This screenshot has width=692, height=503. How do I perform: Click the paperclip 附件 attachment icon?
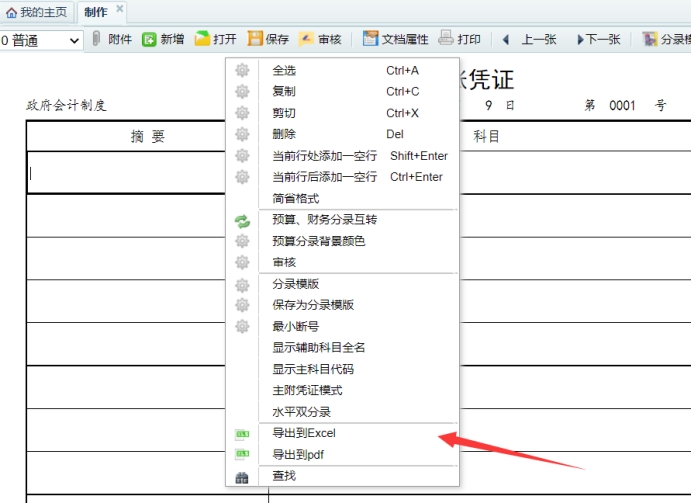click(97, 40)
